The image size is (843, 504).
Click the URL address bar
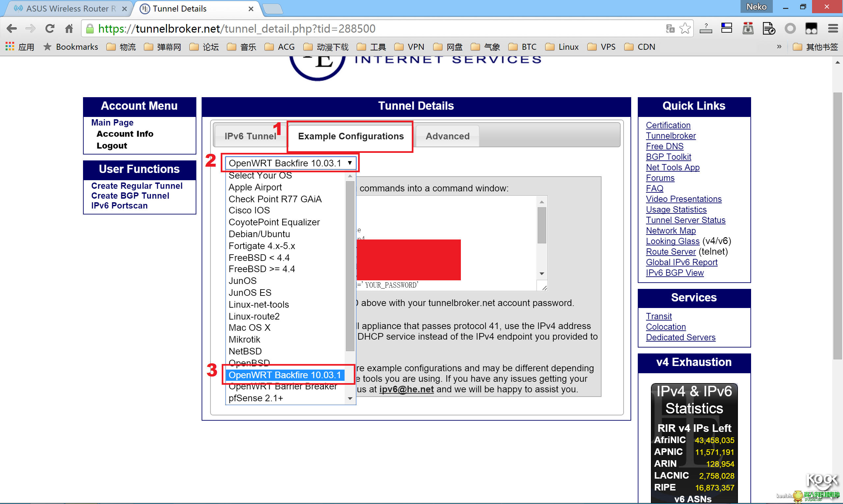374,29
